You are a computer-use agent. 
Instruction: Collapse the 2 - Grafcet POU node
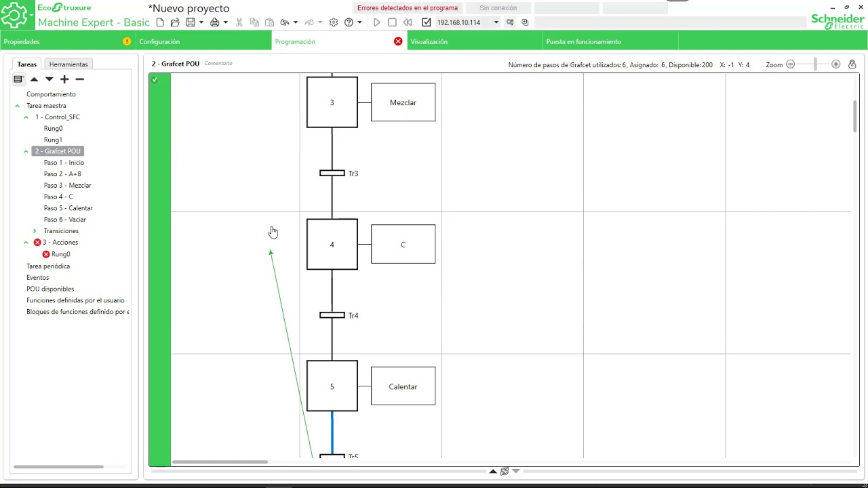pyautogui.click(x=26, y=151)
